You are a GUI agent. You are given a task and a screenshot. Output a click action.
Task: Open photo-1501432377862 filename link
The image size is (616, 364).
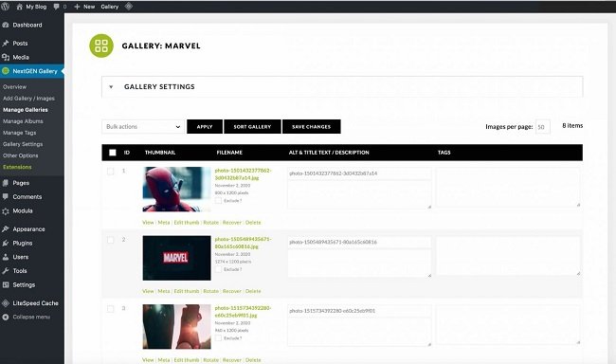point(243,174)
